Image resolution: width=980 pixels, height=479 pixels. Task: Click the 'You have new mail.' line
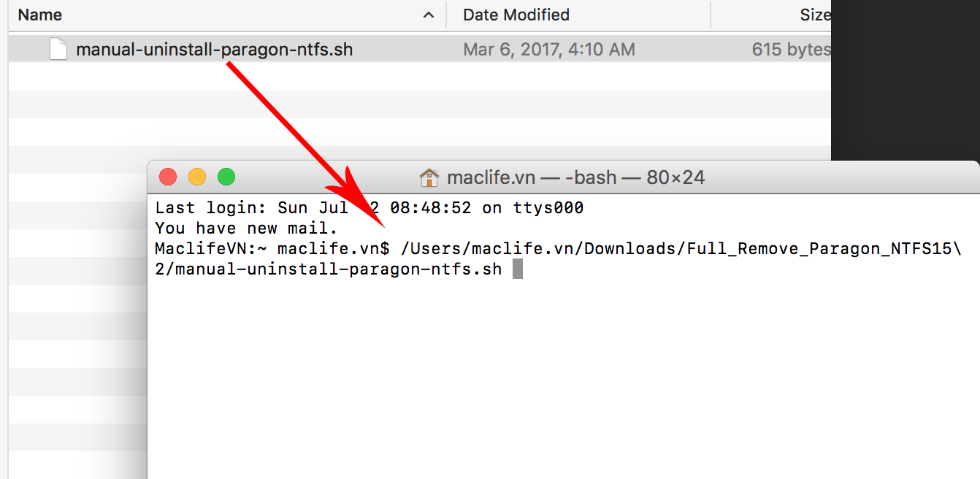(x=247, y=229)
